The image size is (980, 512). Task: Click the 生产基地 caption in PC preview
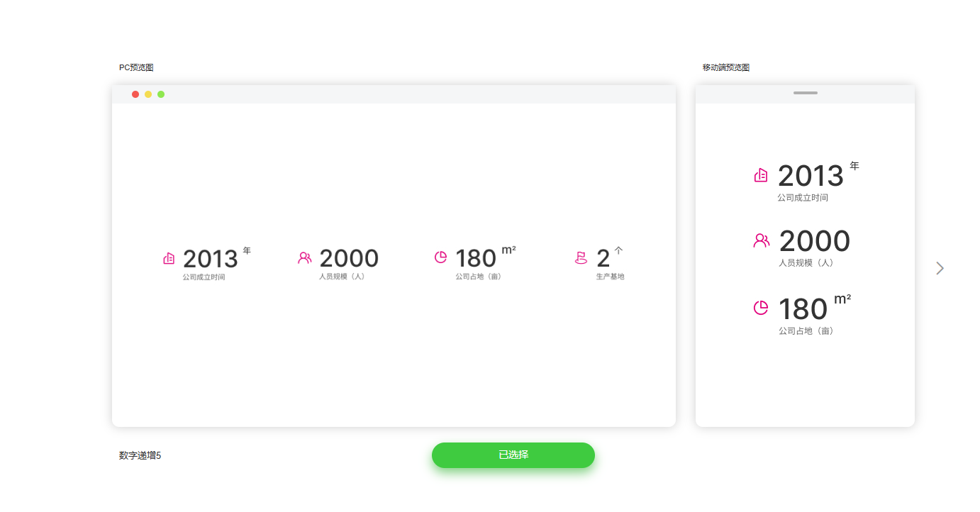pos(611,277)
